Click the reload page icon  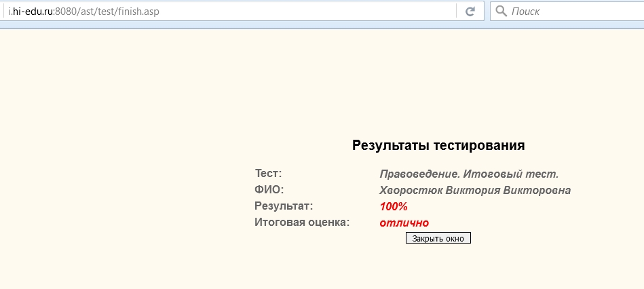click(x=469, y=11)
